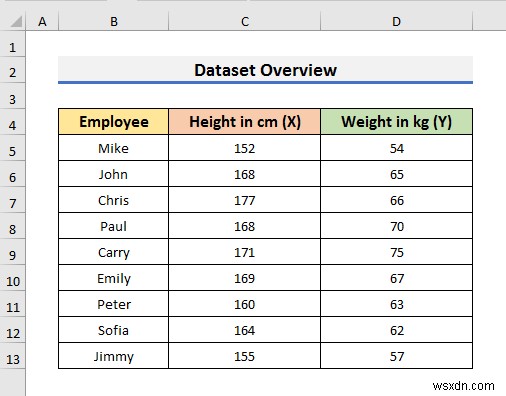This screenshot has height=396, width=506.
Task: Click the cell containing Peter
Action: [114, 304]
